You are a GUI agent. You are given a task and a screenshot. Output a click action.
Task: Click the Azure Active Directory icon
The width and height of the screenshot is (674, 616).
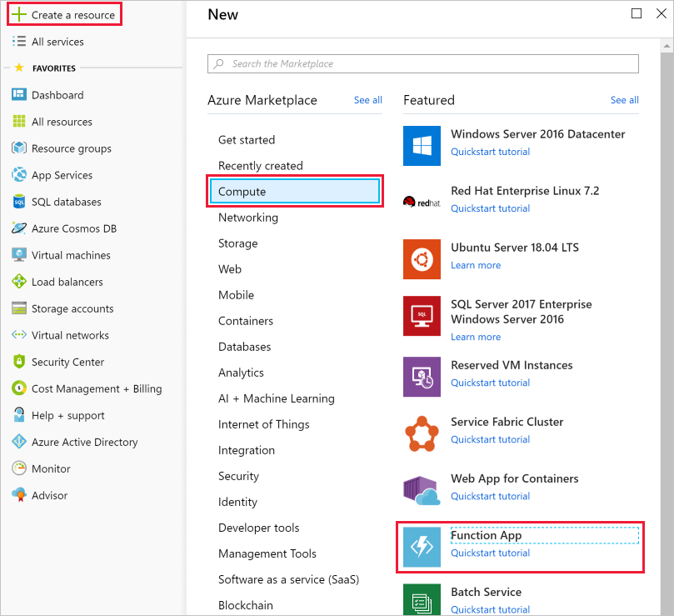coord(19,441)
